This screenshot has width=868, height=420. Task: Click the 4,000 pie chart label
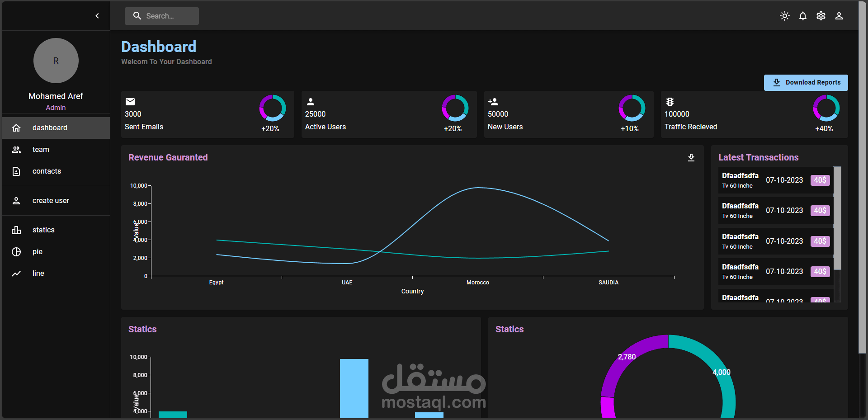(722, 373)
